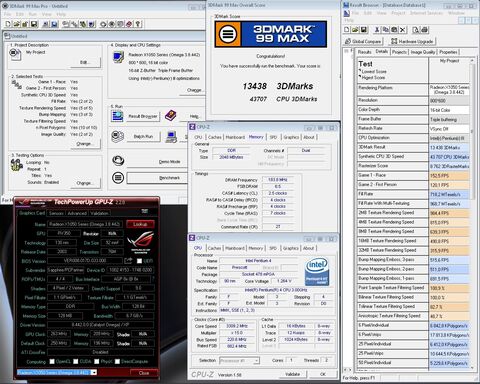
Task: Click the computer icon beside Batch Run
Action: tap(171, 137)
